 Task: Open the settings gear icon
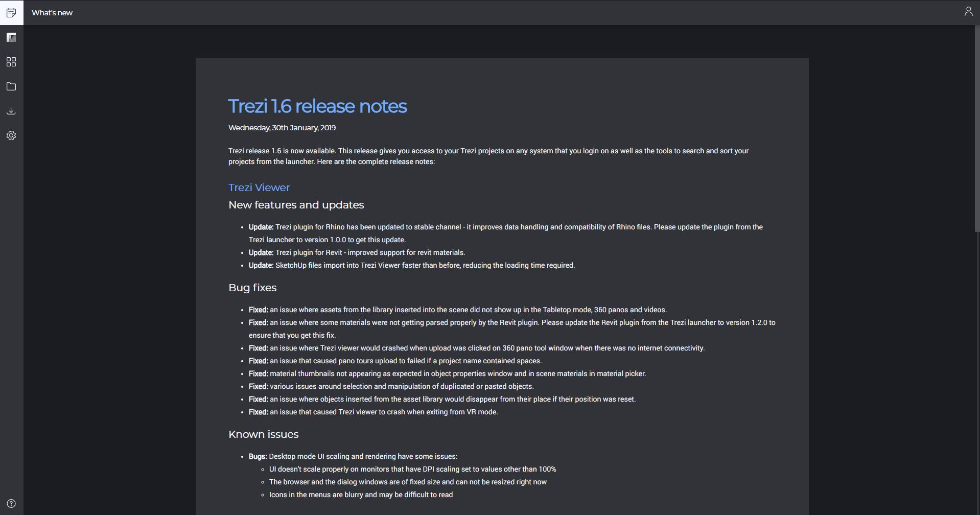tap(11, 135)
